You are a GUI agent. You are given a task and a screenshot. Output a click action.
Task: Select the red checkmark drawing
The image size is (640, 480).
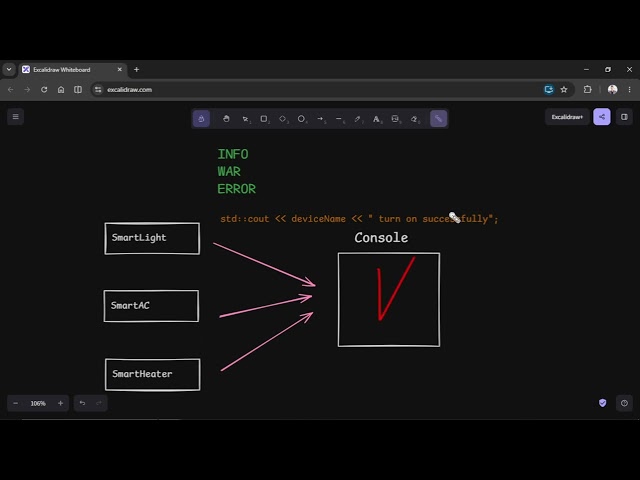[395, 289]
